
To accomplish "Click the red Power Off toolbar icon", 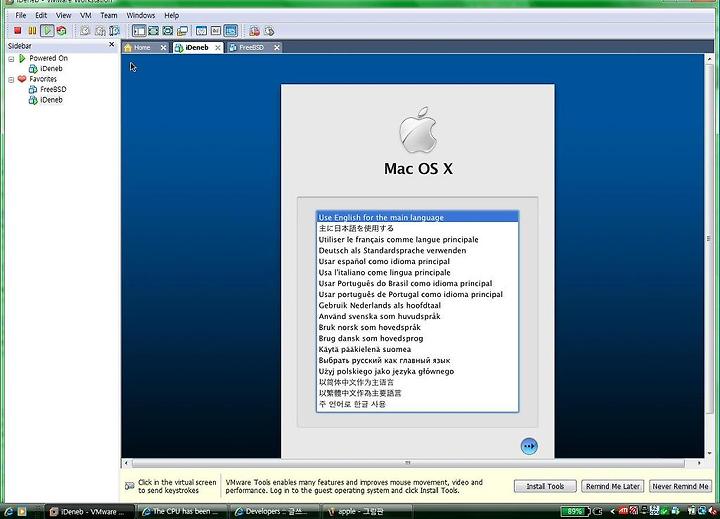I will point(17,31).
